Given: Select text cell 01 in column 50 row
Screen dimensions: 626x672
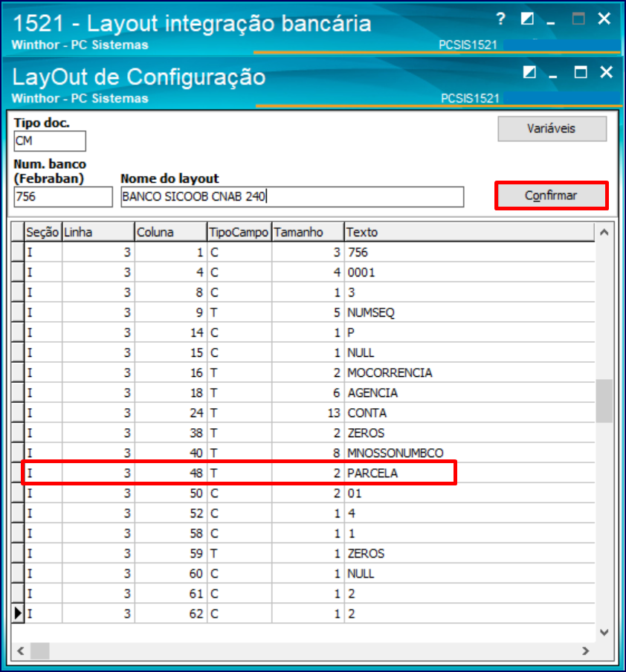Looking at the screenshot, I should pos(470,494).
